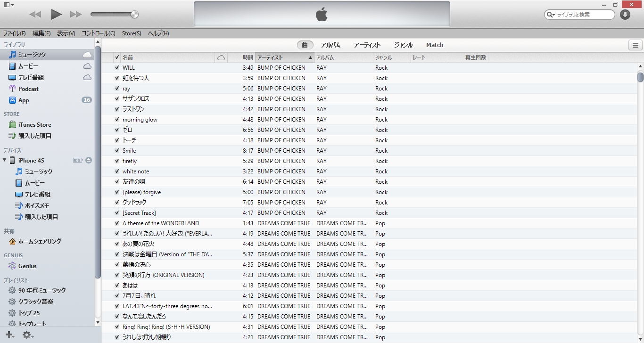Click the cloud icon beside ミュージック

[87, 55]
